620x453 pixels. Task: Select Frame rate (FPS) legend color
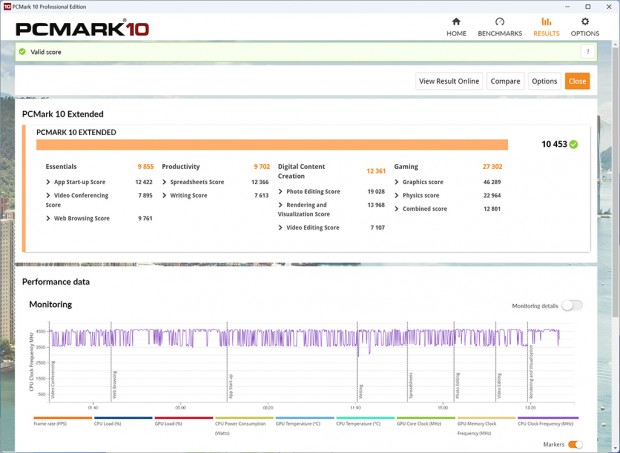[x=63, y=418]
